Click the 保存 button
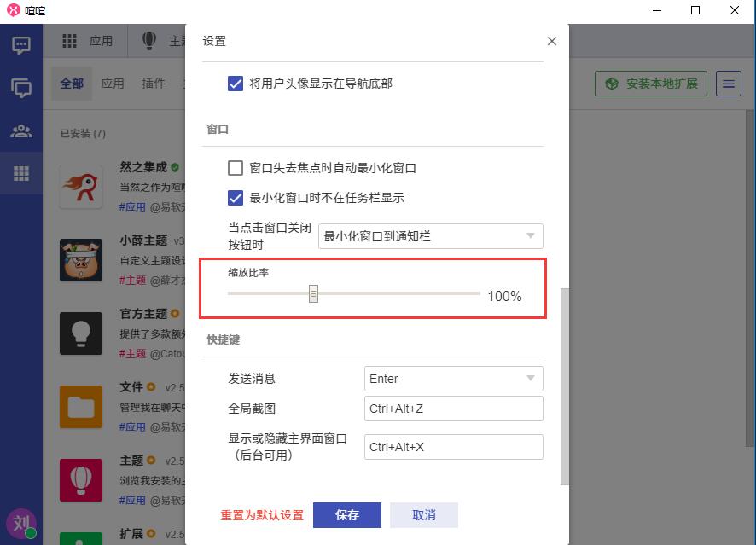Viewport: 756px width, 545px height. point(346,515)
